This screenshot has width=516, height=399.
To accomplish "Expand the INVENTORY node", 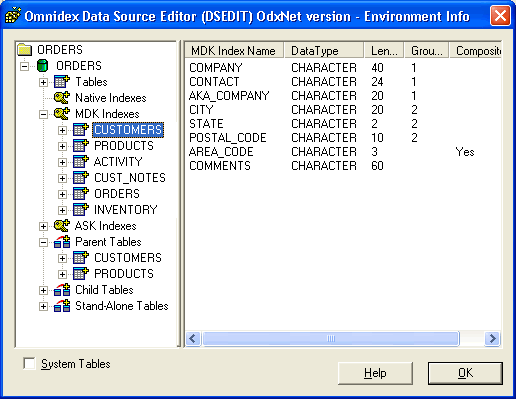I will [62, 210].
